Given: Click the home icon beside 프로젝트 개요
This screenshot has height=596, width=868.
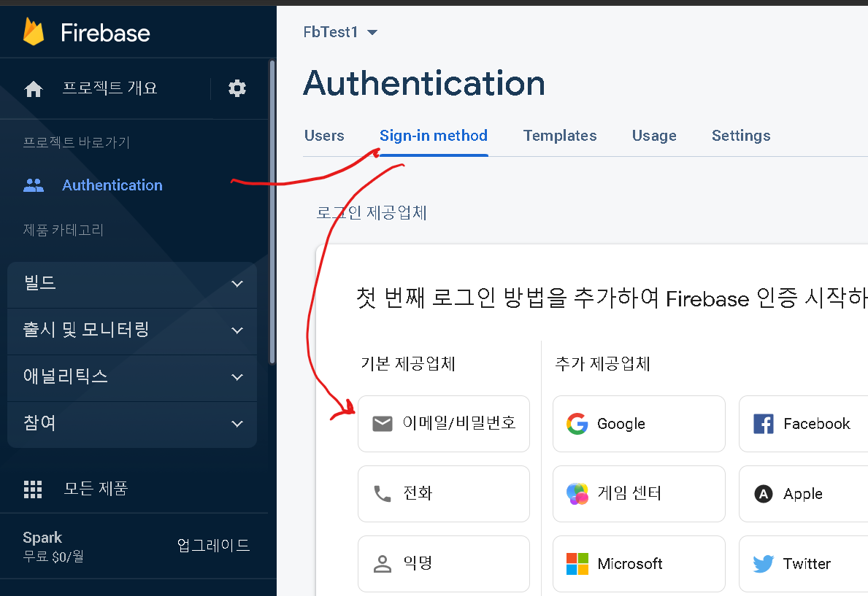Looking at the screenshot, I should coord(34,88).
